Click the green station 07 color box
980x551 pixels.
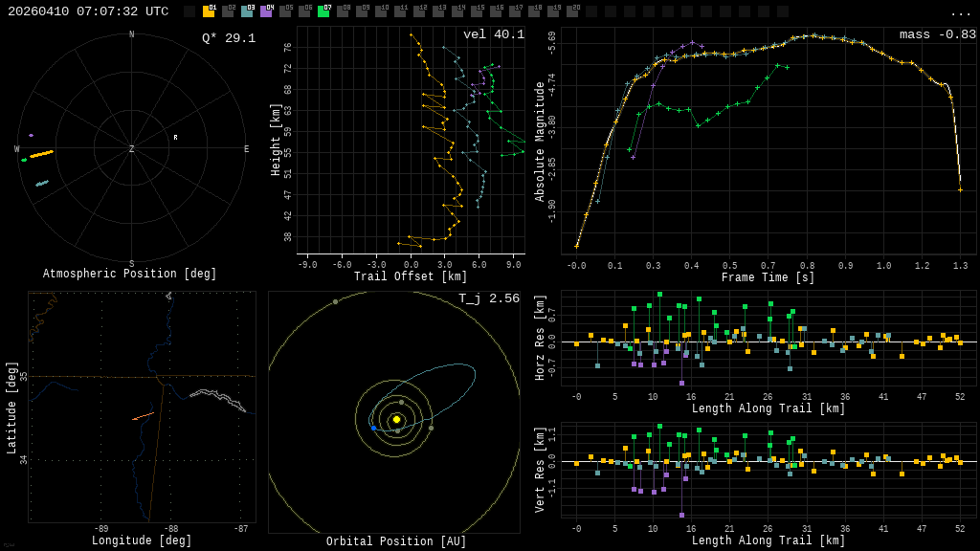point(323,11)
